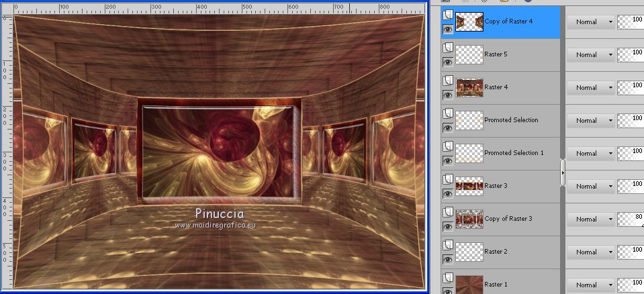Image resolution: width=644 pixels, height=294 pixels.
Task: Click the opacity slider for Raster 2
Action: click(631, 252)
